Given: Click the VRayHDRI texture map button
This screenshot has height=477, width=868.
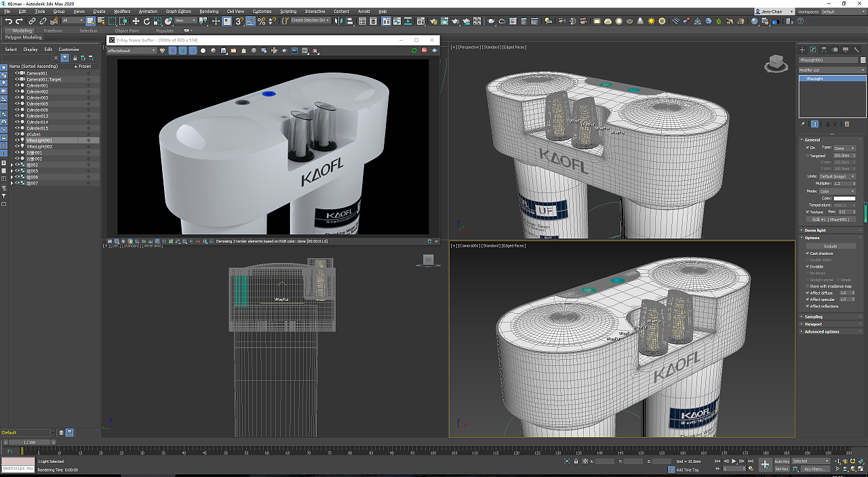Looking at the screenshot, I should (x=831, y=220).
